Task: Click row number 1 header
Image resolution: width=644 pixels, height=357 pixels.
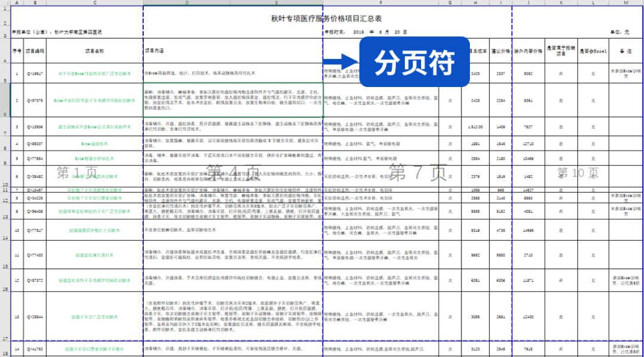Action: coord(5,8)
